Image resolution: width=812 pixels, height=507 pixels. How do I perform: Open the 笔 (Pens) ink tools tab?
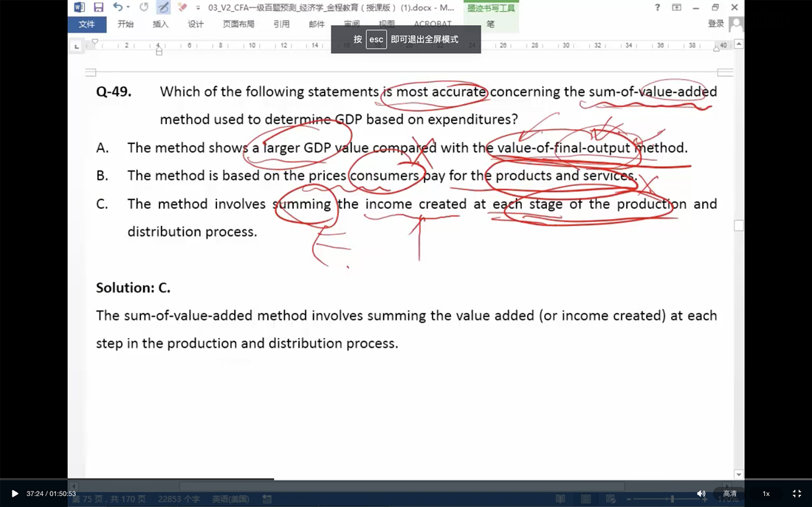490,24
